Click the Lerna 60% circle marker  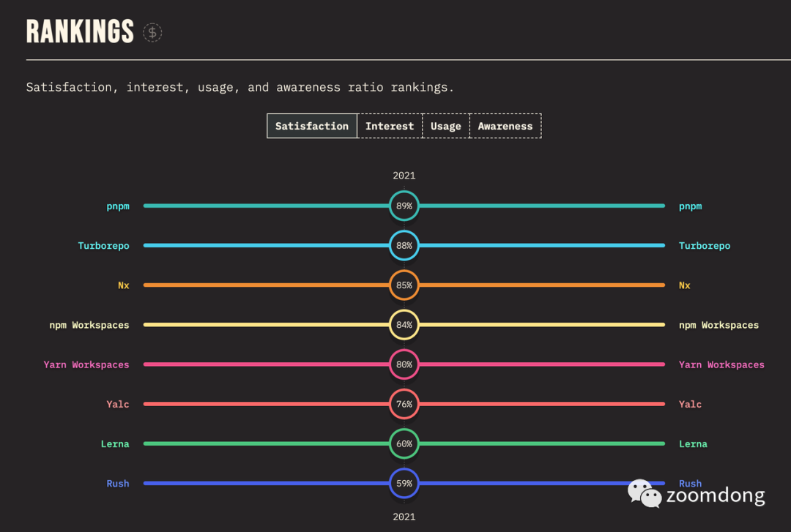point(404,443)
